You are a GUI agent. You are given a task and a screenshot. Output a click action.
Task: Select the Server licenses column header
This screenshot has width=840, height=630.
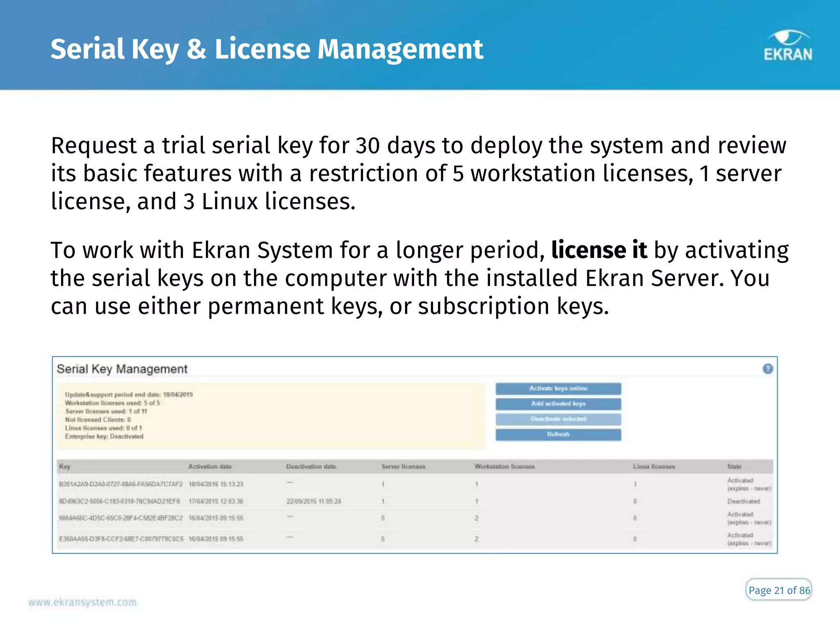click(x=403, y=466)
